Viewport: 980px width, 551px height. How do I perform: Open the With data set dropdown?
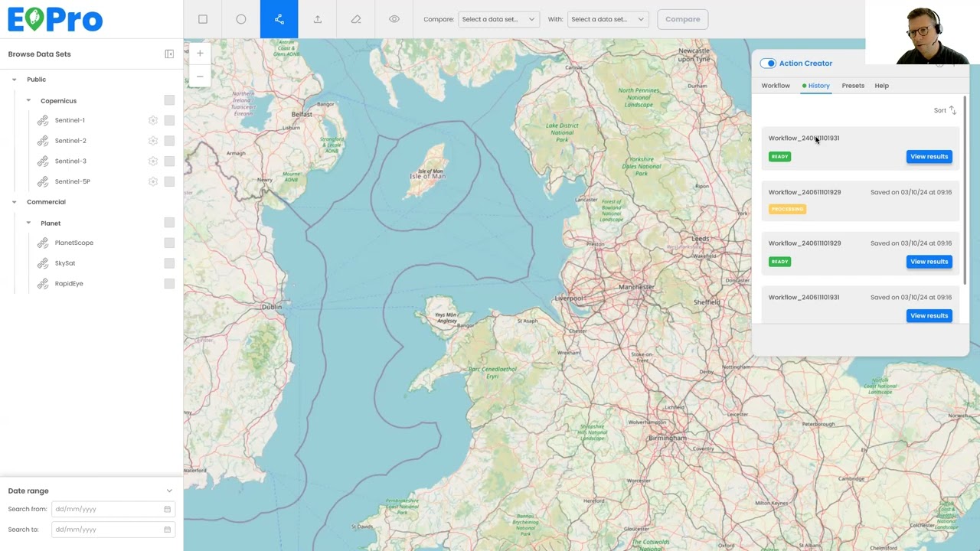pos(608,19)
